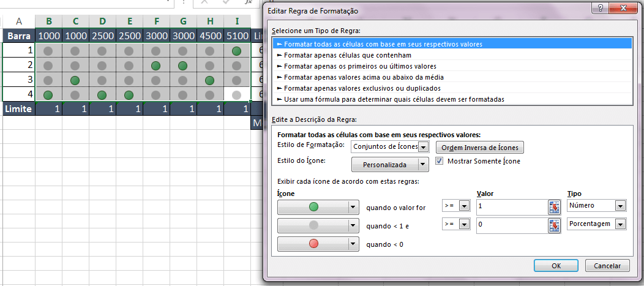Viewport: 644px width, 286px height.
Task: Toggle the Mostrar Somente Ícone checkbox
Action: [x=440, y=161]
